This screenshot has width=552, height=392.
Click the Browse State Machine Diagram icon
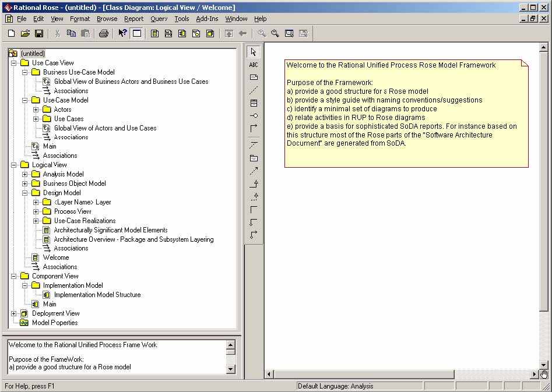tap(196, 33)
